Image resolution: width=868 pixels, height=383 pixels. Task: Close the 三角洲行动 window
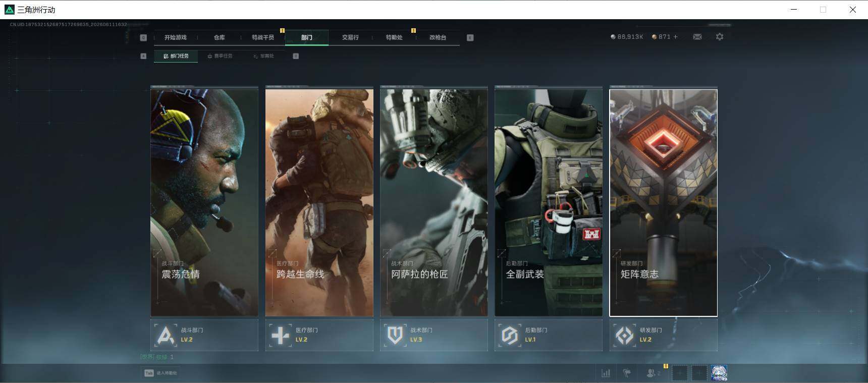pos(853,10)
